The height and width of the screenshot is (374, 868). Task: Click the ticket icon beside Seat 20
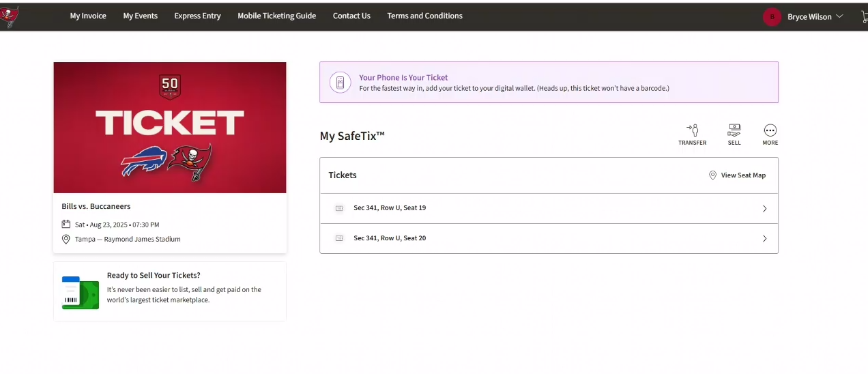339,238
